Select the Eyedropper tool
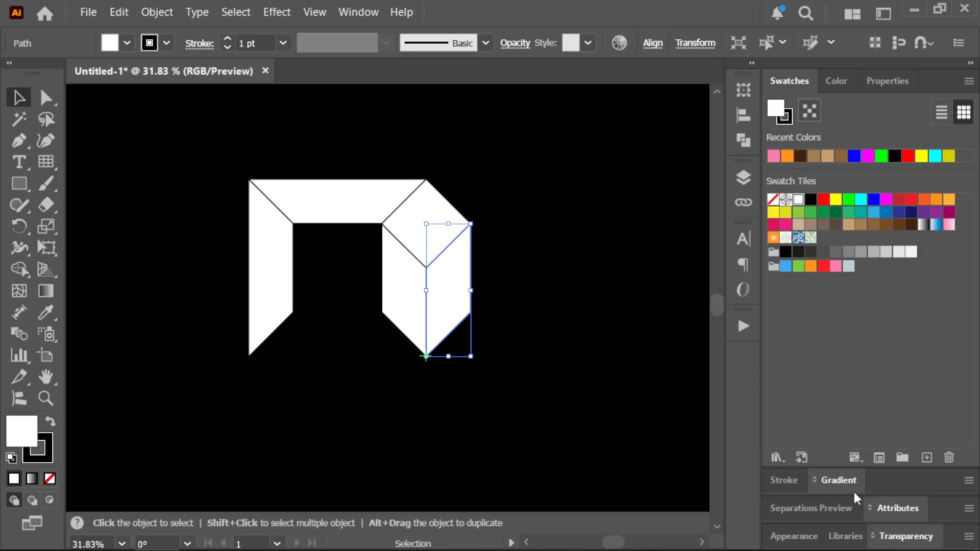This screenshot has height=551, width=980. (x=46, y=312)
